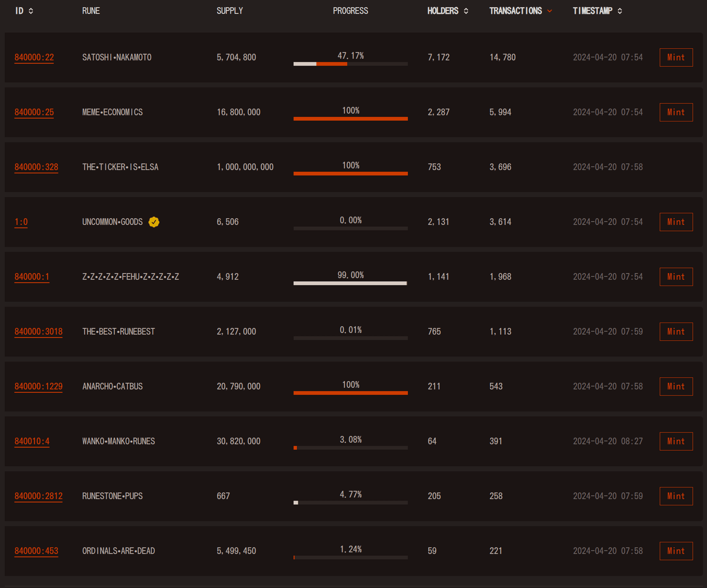Select ANARCHO•CATBUS rune row

353,386
